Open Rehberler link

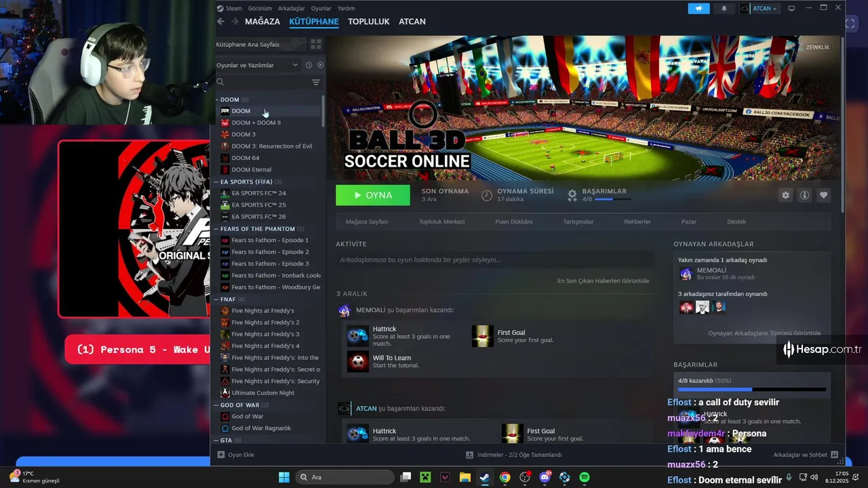[637, 222]
